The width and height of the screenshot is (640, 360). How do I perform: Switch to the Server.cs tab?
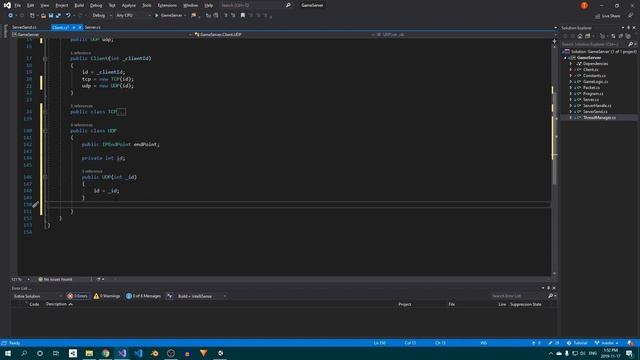click(93, 27)
